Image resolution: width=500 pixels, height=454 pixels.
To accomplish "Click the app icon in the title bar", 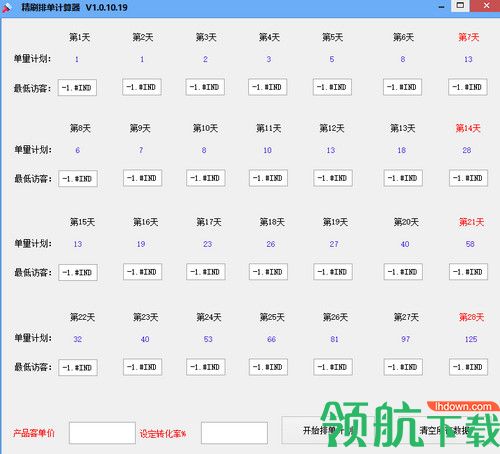I will pos(7,8).
